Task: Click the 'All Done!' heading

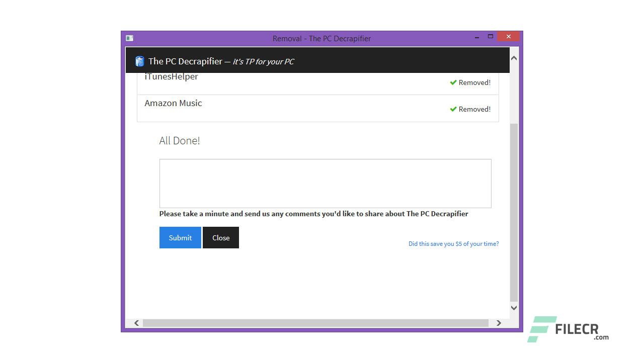Action: [x=180, y=141]
